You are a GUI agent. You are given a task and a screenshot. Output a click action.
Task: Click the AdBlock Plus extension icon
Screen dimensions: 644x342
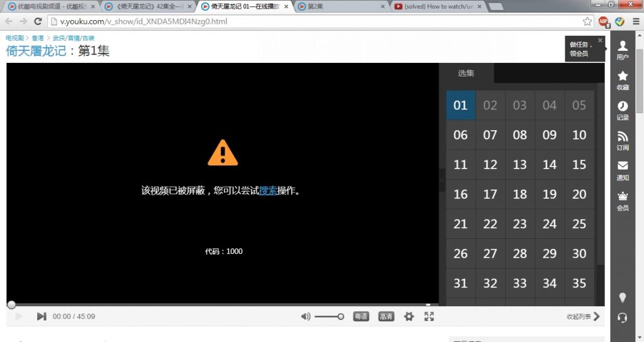tap(604, 21)
